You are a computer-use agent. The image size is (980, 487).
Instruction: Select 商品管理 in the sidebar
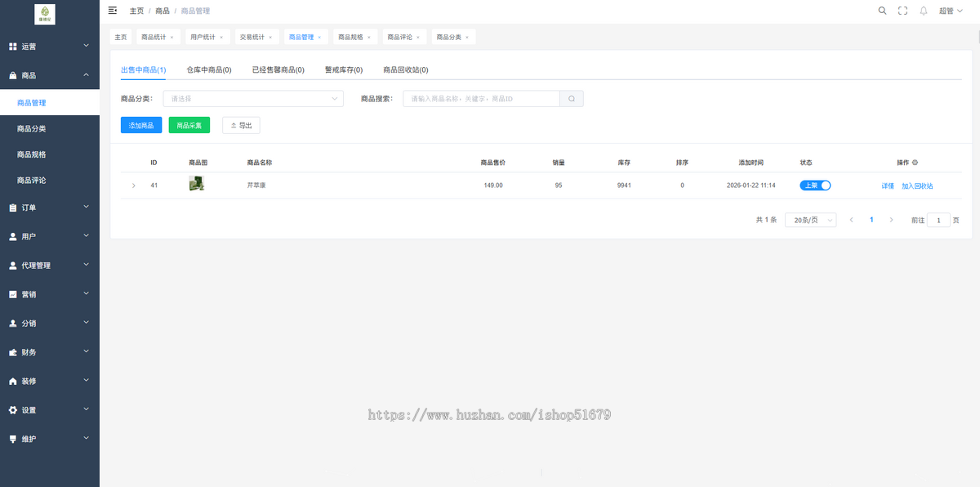point(50,103)
